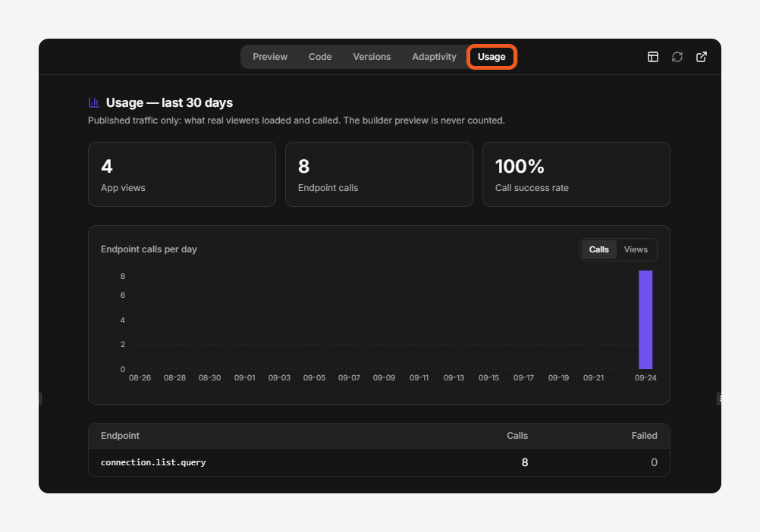Viewport: 760px width, 532px height.
Task: Click the Failed column header
Action: pos(644,436)
